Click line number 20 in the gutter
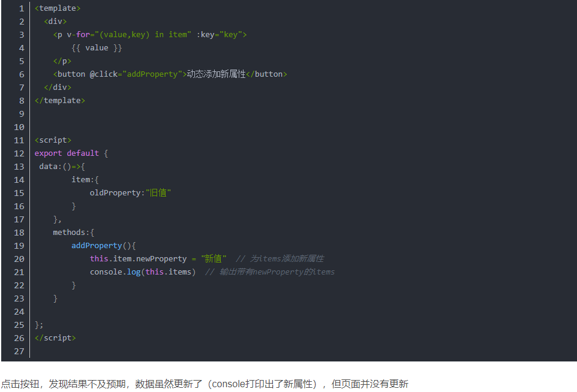The image size is (577, 392). [19, 260]
